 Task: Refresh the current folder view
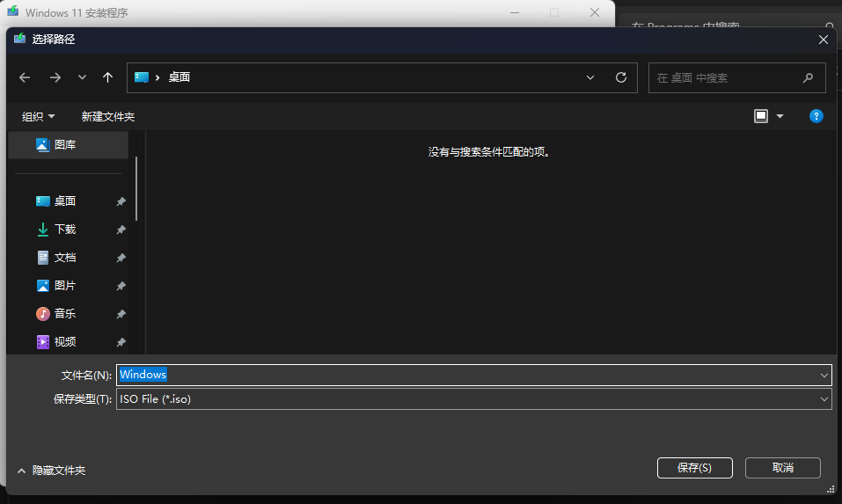point(620,77)
